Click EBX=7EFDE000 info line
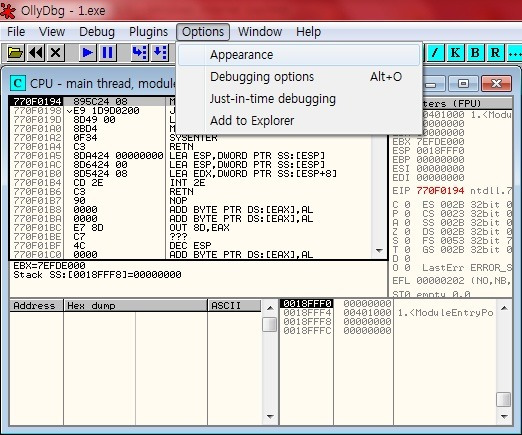 point(49,266)
